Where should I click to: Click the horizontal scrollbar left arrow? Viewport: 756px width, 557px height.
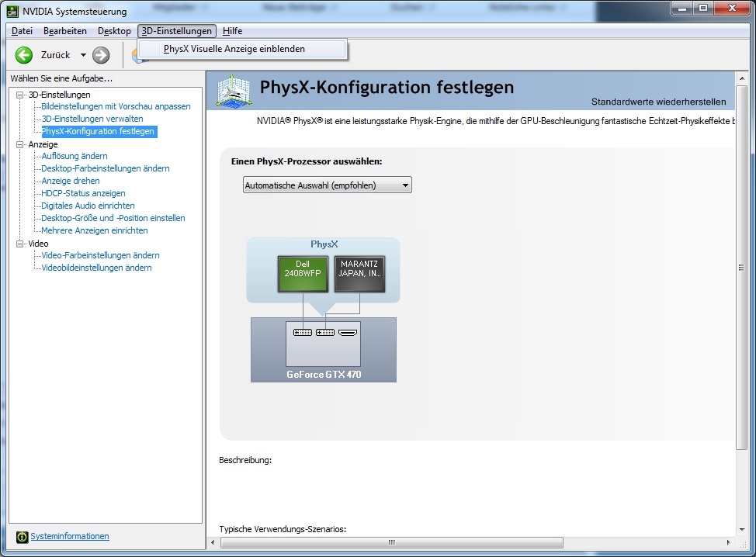point(213,542)
